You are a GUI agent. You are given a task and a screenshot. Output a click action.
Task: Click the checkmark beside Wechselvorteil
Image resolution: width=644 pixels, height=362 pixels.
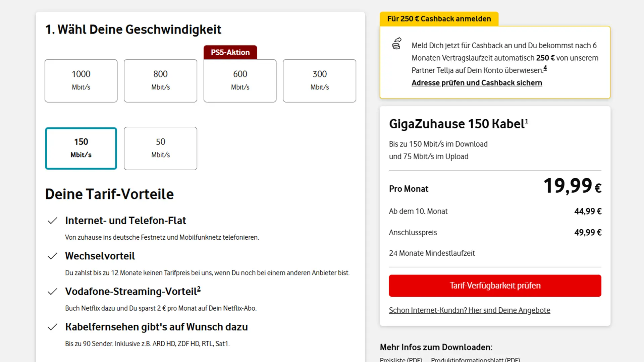(x=53, y=256)
